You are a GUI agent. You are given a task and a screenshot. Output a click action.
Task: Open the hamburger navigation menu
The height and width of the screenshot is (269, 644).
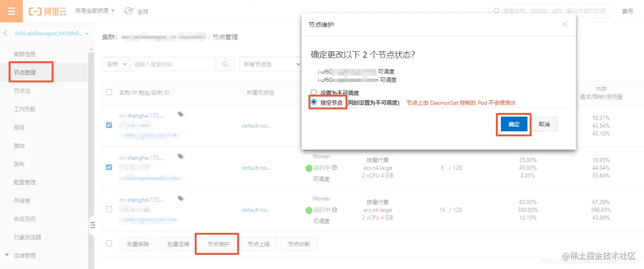[x=11, y=11]
